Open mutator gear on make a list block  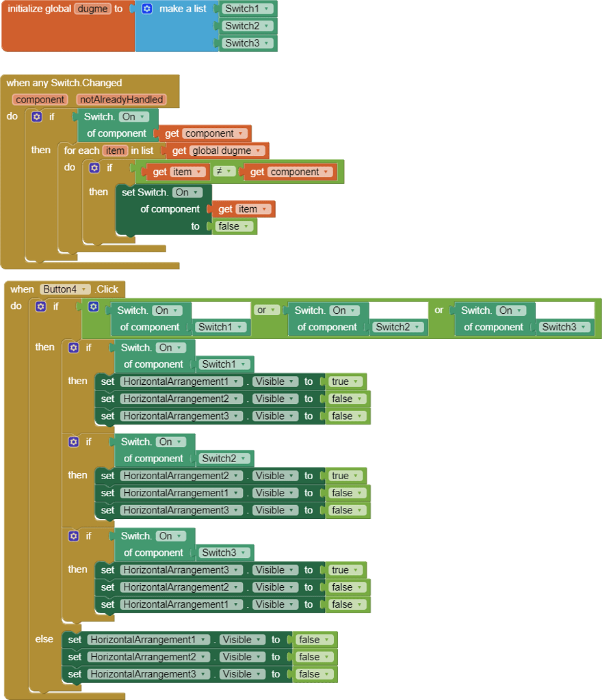click(147, 9)
